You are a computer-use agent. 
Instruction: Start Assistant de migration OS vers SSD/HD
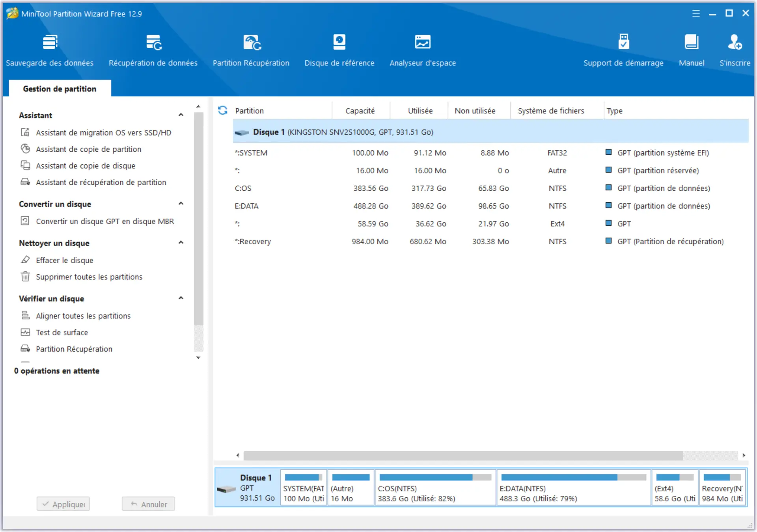pyautogui.click(x=103, y=133)
